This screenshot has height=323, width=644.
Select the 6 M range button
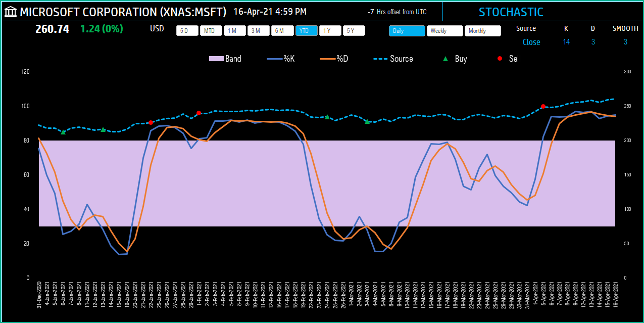pos(282,31)
